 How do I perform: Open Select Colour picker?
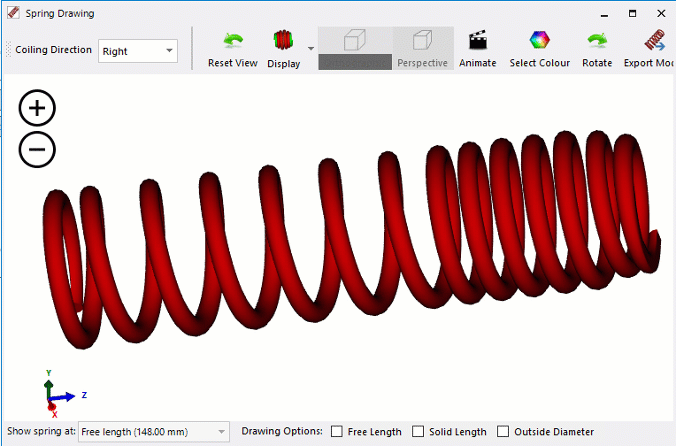tap(539, 42)
